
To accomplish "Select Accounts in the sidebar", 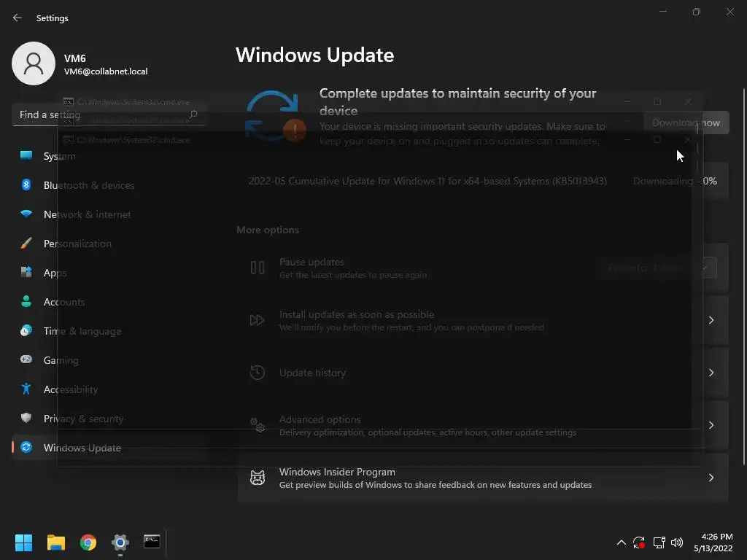I will (109, 302).
